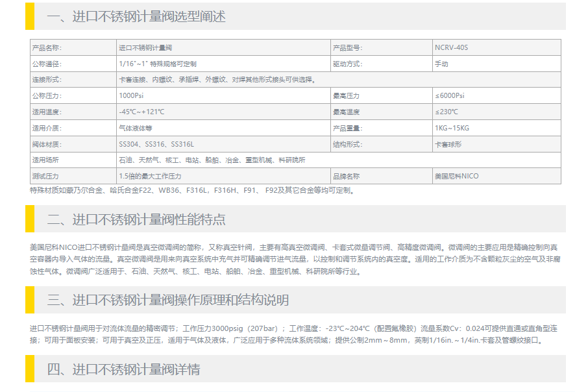The height and width of the screenshot is (392, 588).
Task: Click the yellow bar beside section 三 heading
Action: (x=29, y=300)
